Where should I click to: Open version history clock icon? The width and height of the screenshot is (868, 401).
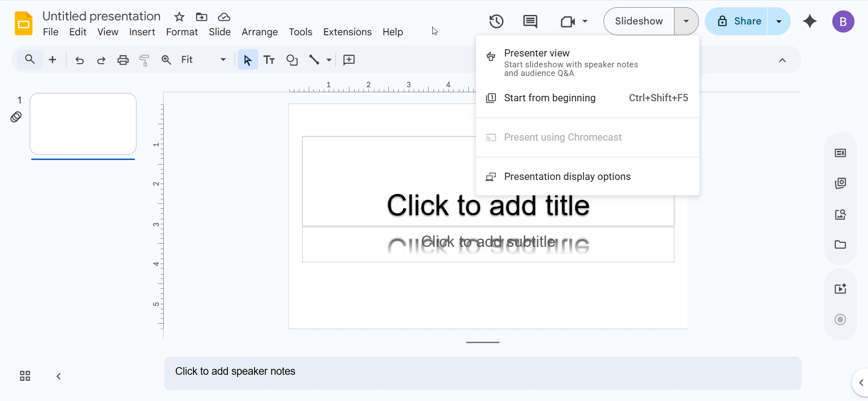point(496,21)
